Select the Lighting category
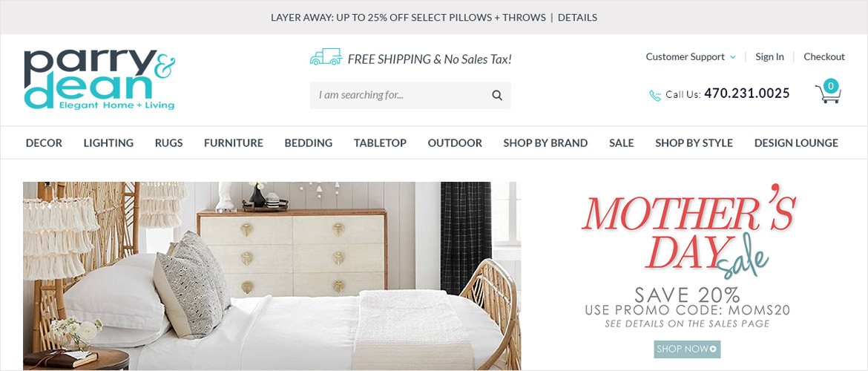Image resolution: width=868 pixels, height=371 pixels. coord(108,143)
